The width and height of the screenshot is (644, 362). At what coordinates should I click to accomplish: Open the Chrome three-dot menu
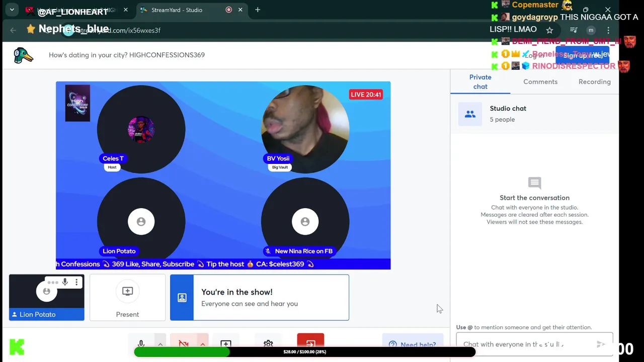pyautogui.click(x=608, y=30)
